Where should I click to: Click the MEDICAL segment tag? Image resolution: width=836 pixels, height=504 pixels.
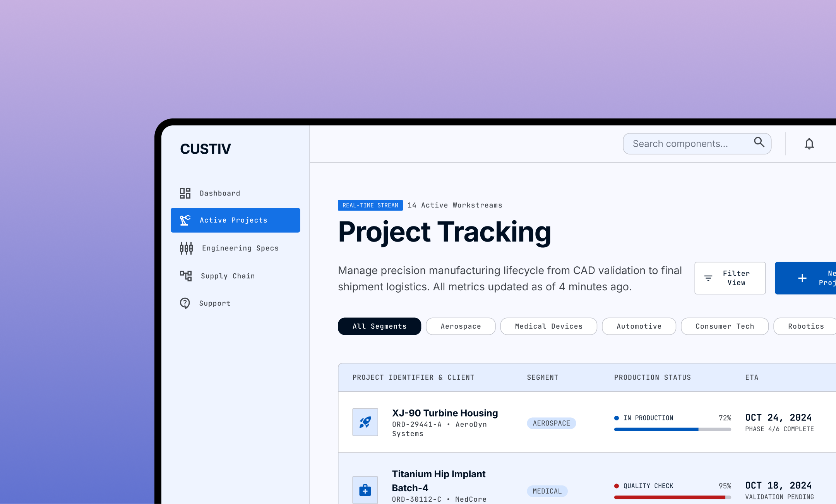547,491
